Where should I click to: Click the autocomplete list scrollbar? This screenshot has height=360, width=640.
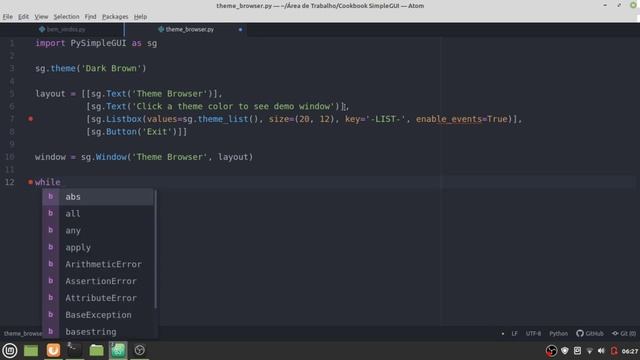(156, 249)
